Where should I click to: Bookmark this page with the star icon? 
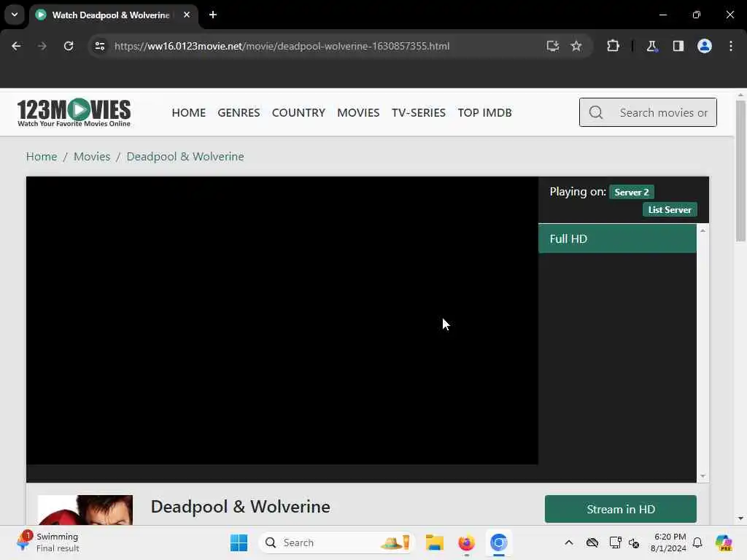(576, 46)
